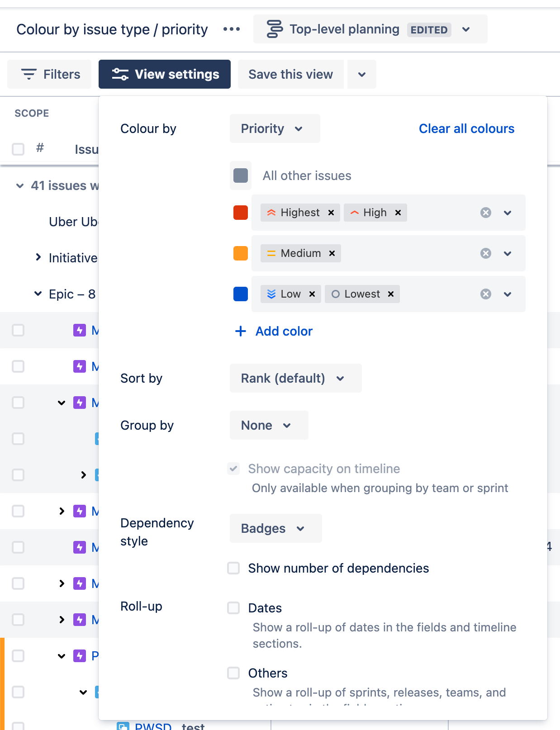The image size is (560, 730).
Task: Clear all values in Highest/High row
Action: pos(486,213)
